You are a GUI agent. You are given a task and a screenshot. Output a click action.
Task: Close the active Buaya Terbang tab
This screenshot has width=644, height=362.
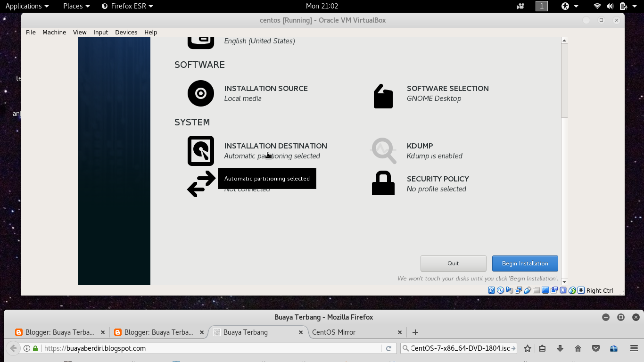(x=301, y=332)
